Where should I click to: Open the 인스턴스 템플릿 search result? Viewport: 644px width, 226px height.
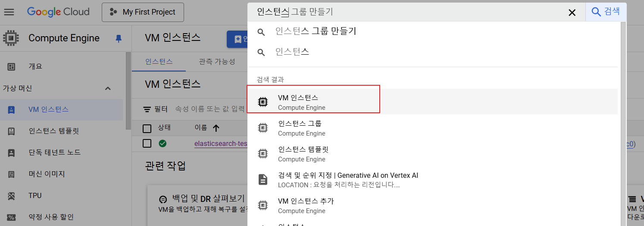433,154
